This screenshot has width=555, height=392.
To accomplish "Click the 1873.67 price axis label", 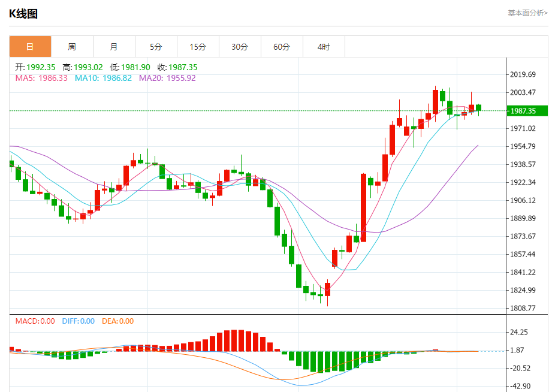I will tap(523, 236).
